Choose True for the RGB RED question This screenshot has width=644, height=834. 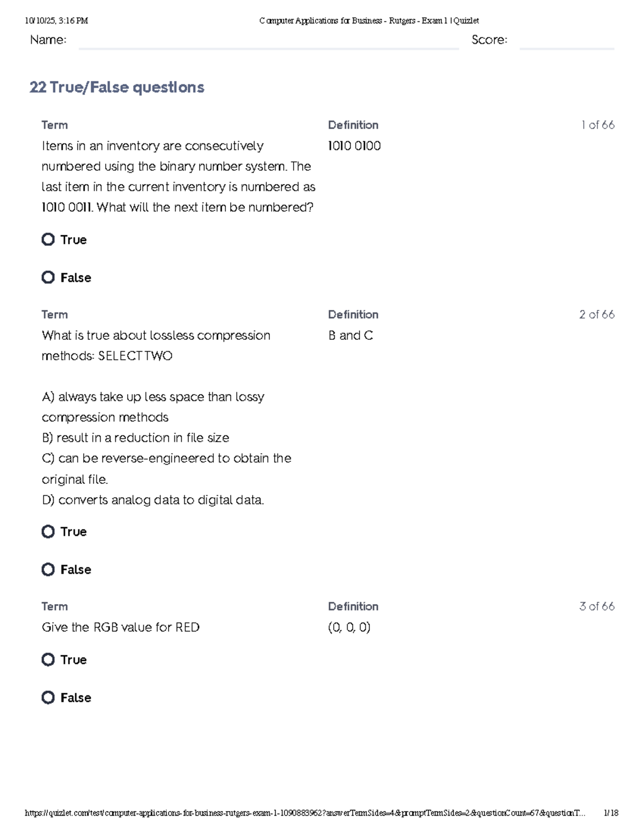click(x=48, y=659)
